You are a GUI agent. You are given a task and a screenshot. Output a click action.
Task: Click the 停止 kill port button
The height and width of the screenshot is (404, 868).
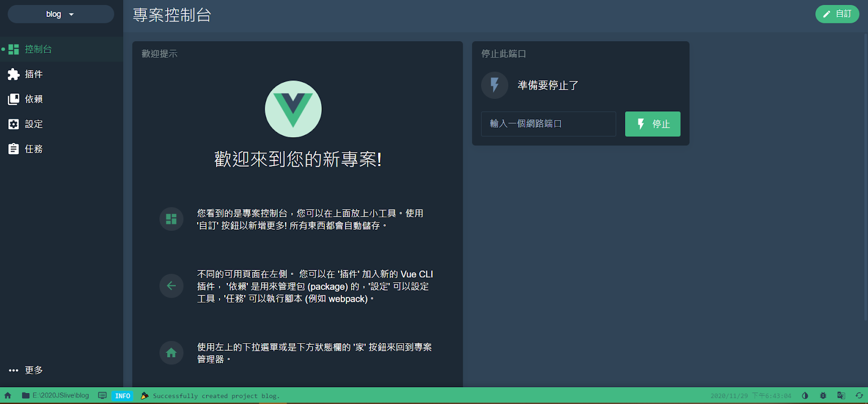pyautogui.click(x=653, y=124)
